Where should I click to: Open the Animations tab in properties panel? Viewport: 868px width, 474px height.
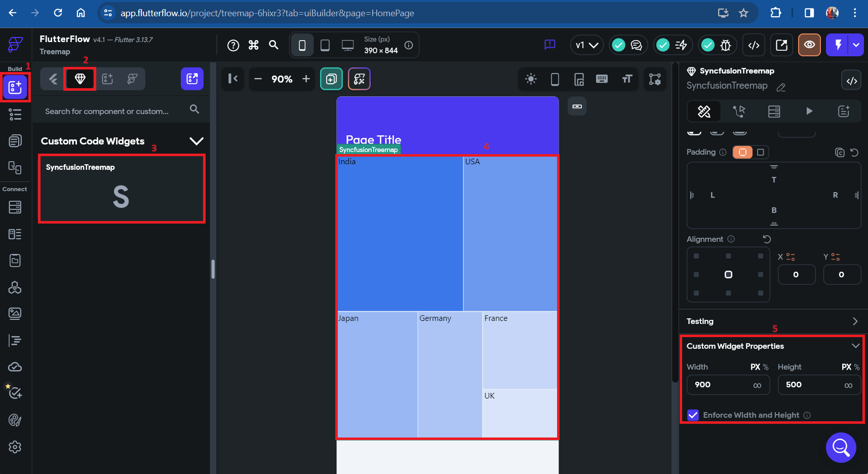tap(809, 112)
